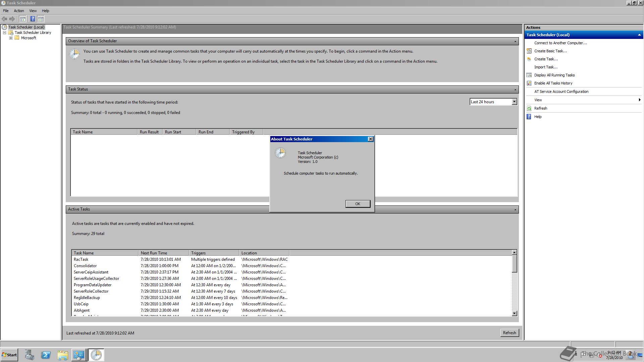Image resolution: width=644 pixels, height=362 pixels.
Task: Click the taskbar button beside Explorer icon
Action: pyautogui.click(x=79, y=355)
